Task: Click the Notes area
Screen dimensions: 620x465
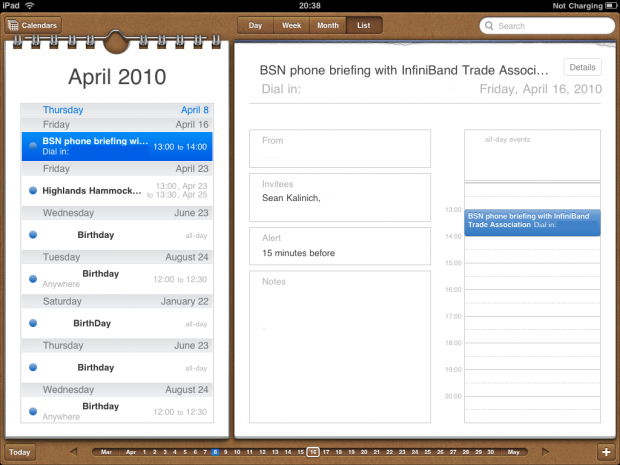Action: tap(340, 347)
